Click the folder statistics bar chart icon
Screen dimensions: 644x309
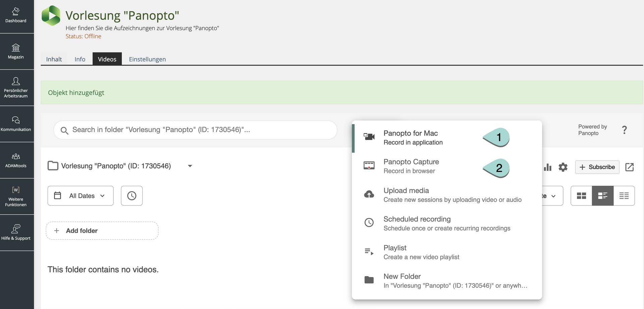pyautogui.click(x=547, y=167)
